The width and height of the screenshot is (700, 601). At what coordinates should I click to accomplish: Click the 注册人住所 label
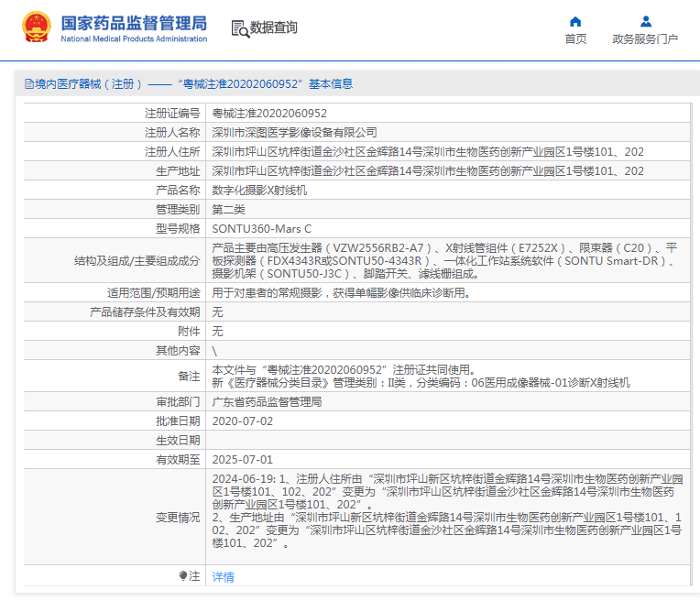(x=172, y=152)
